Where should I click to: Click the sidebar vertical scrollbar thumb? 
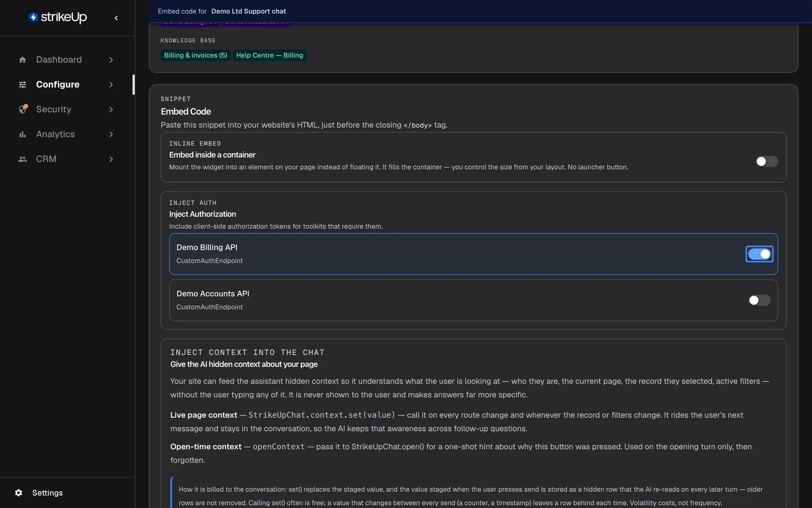[134, 84]
